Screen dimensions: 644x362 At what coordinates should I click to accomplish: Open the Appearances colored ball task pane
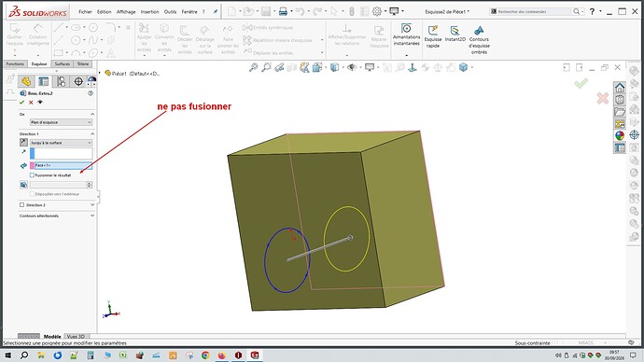620,135
